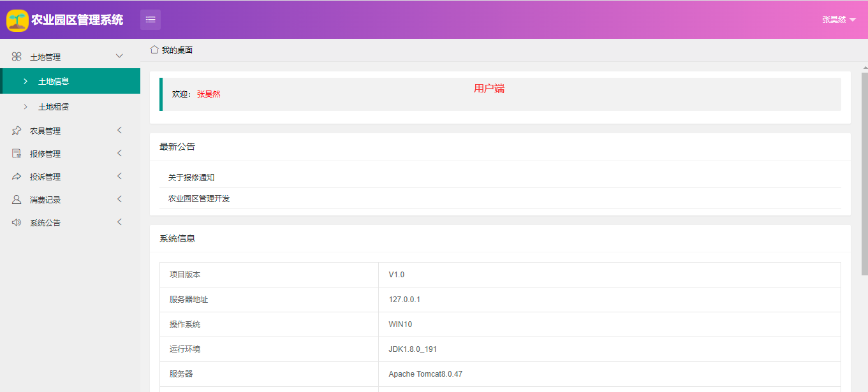Open the 土地管理 menu

(70, 57)
